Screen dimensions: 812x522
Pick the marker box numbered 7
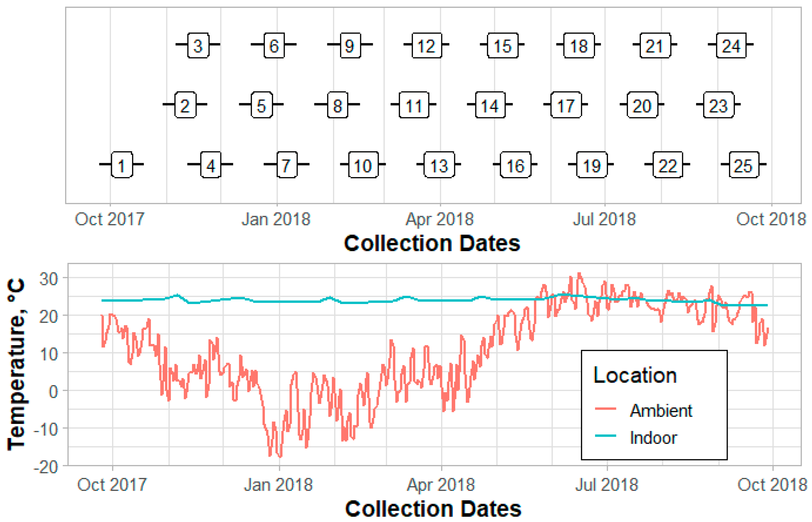coord(287,165)
